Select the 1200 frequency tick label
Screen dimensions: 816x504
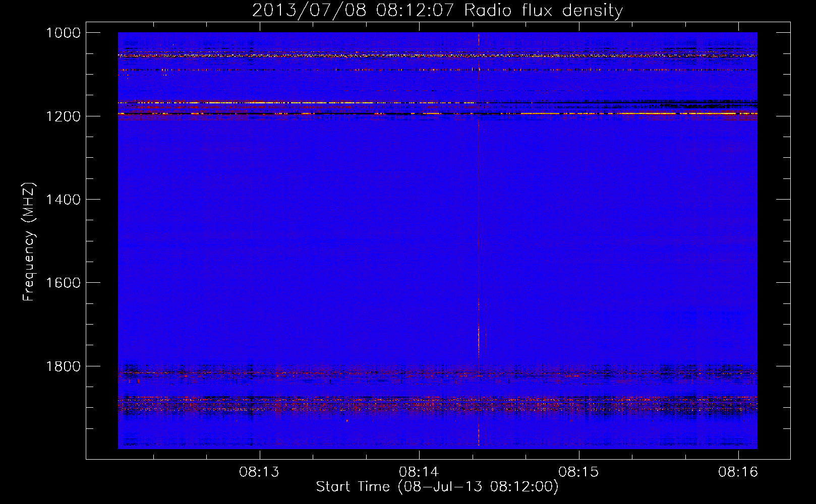click(63, 116)
